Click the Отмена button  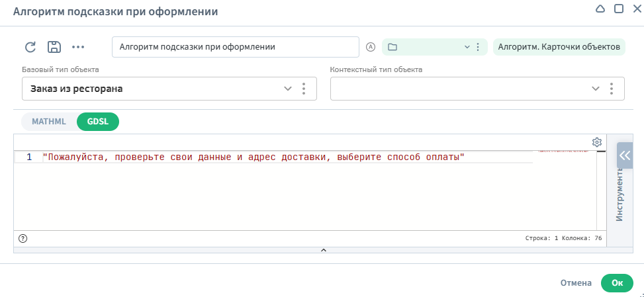(576, 282)
